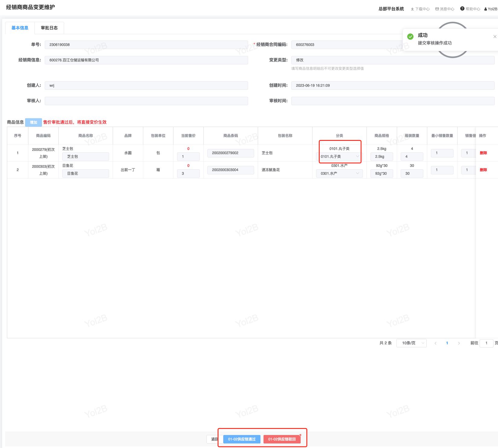Open the 0301.水产 category dropdown
The image size is (498, 448).
pyautogui.click(x=339, y=174)
